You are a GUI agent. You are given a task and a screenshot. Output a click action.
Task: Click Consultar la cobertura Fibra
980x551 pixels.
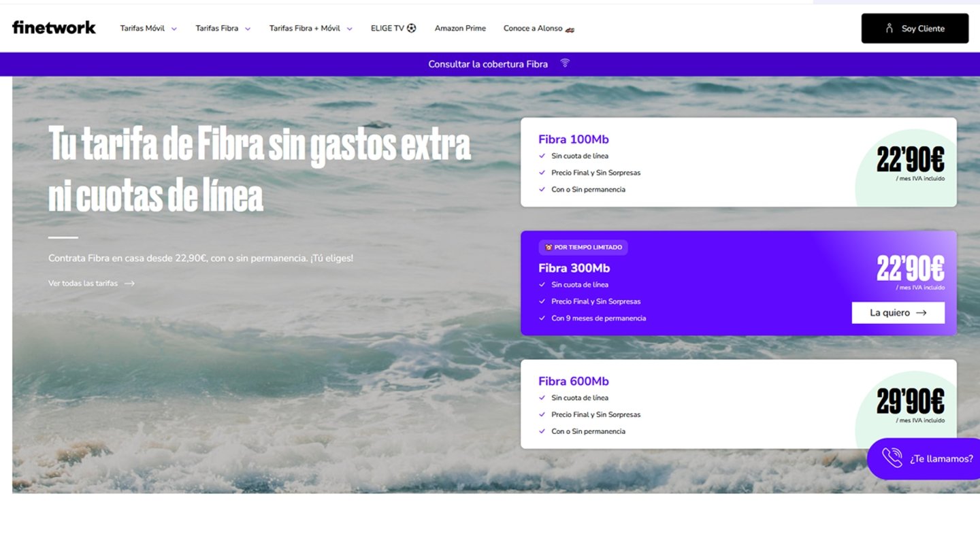(488, 64)
